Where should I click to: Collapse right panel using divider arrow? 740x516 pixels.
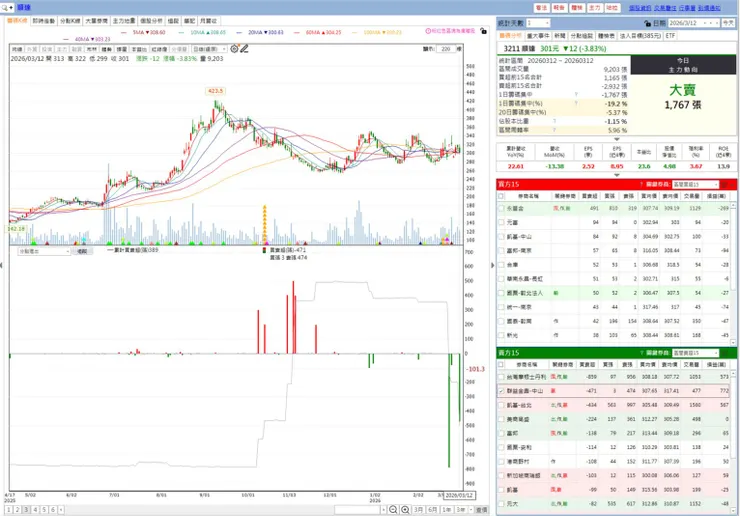click(x=492, y=265)
